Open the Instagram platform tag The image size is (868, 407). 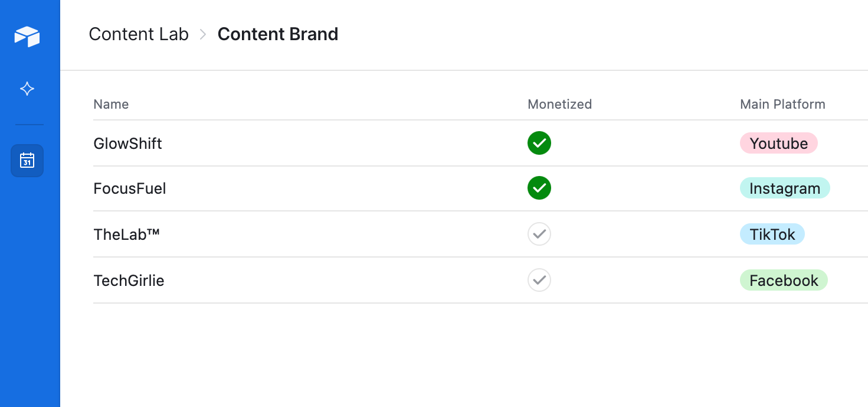coord(785,188)
